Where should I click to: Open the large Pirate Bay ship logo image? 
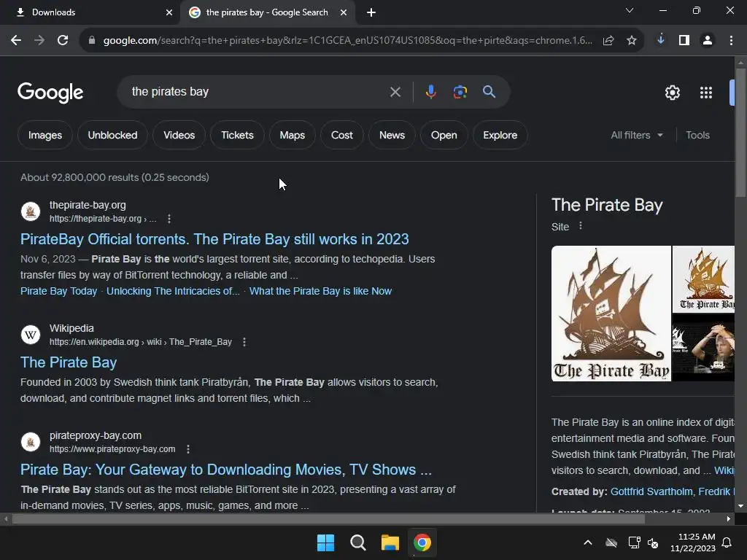pos(611,314)
